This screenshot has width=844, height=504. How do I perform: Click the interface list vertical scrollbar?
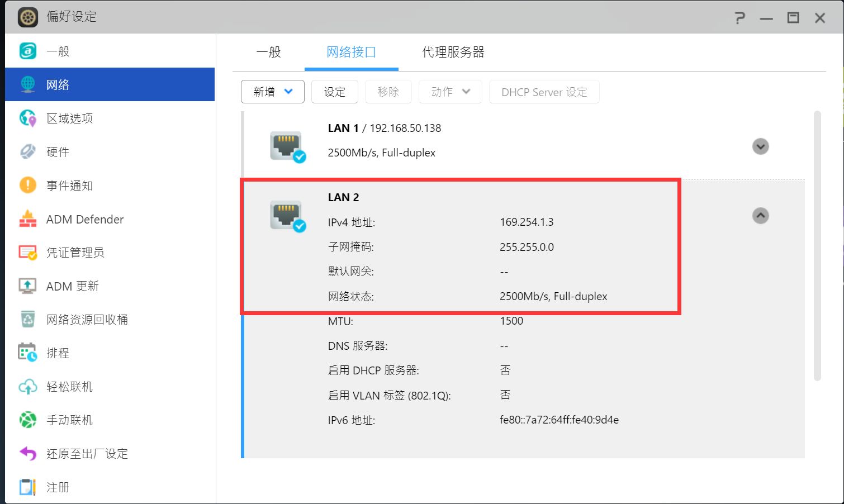[817, 246]
